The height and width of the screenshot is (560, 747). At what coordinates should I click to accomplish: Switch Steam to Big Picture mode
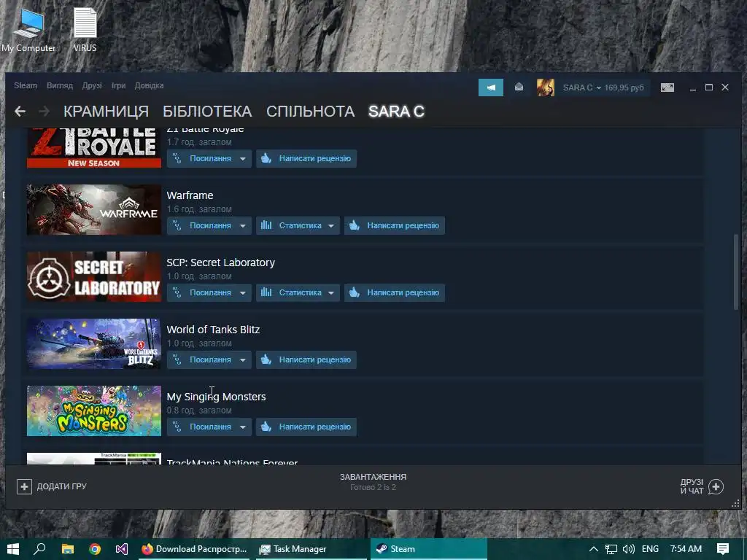pos(667,87)
